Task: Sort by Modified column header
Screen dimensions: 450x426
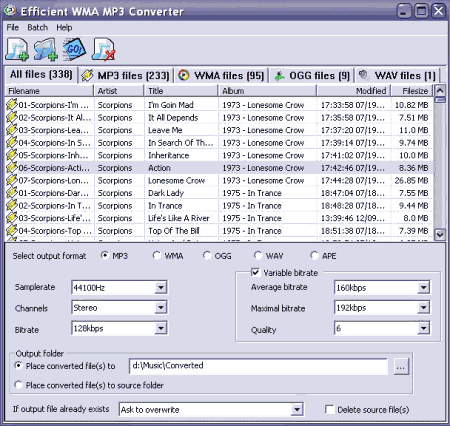Action: click(x=354, y=91)
